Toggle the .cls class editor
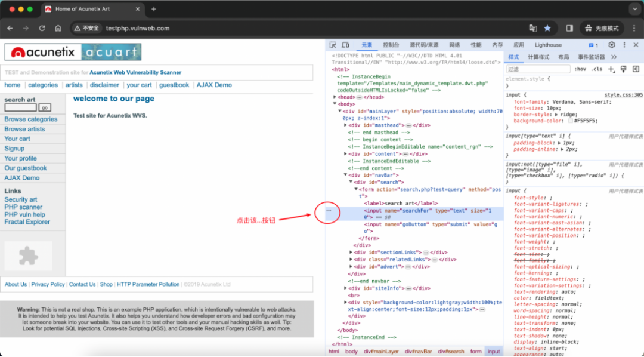The width and height of the screenshot is (644, 357). (x=596, y=69)
